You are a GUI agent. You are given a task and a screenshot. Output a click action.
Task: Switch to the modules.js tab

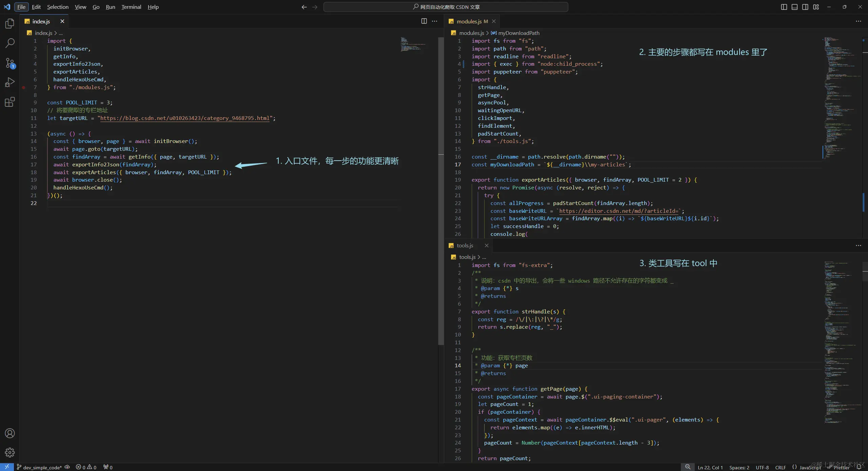[x=469, y=21]
